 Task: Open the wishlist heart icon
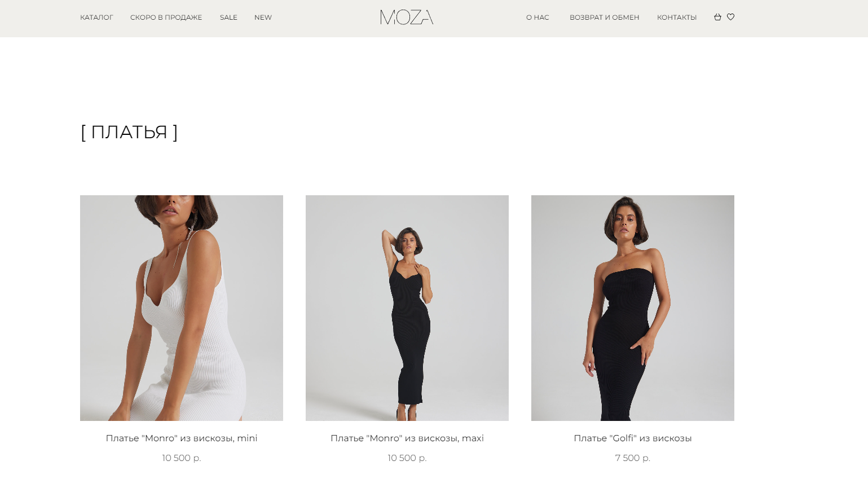point(730,17)
